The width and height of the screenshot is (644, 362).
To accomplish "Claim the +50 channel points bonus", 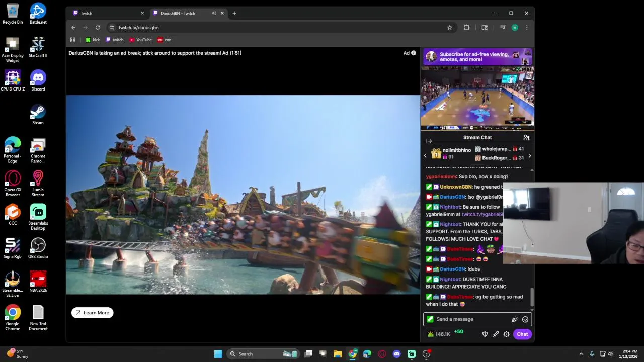I will coord(458,332).
